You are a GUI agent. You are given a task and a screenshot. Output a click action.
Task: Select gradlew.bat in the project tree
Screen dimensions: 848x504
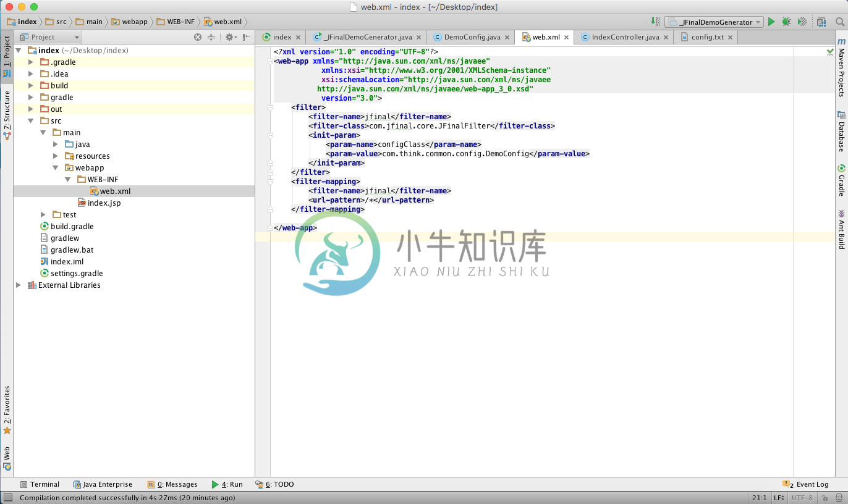click(x=67, y=250)
